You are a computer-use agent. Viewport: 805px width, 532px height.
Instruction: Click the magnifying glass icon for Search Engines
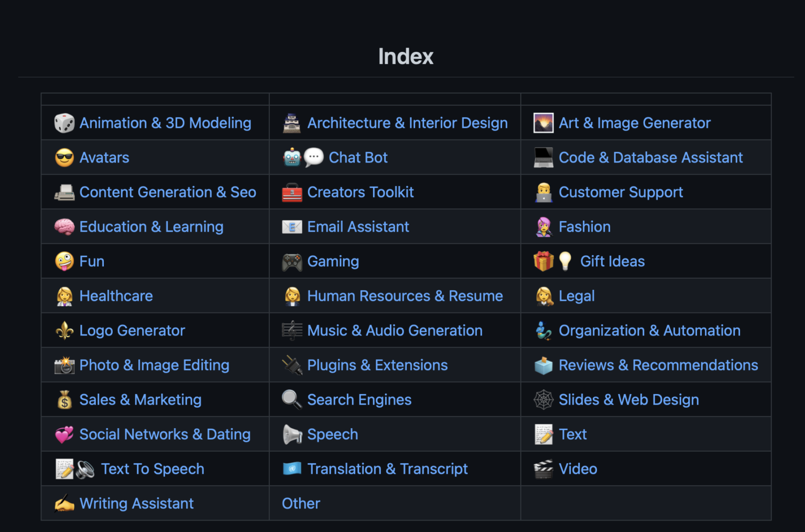(292, 400)
